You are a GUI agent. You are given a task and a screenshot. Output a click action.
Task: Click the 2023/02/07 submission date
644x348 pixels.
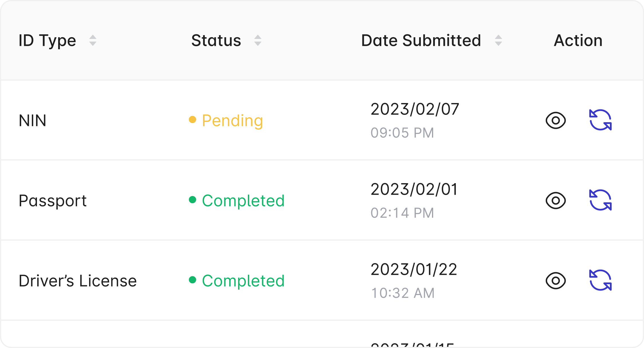[x=415, y=109]
